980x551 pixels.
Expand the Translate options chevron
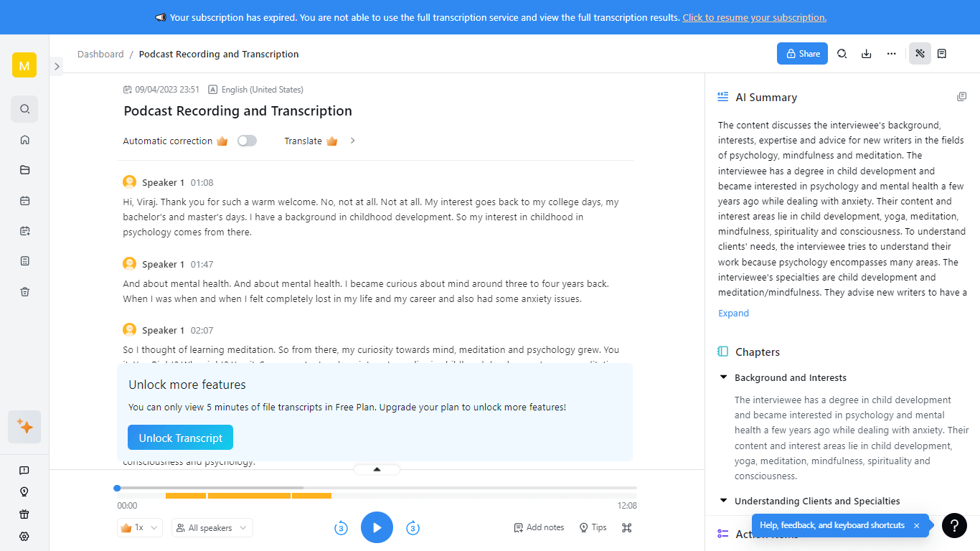[x=352, y=141]
